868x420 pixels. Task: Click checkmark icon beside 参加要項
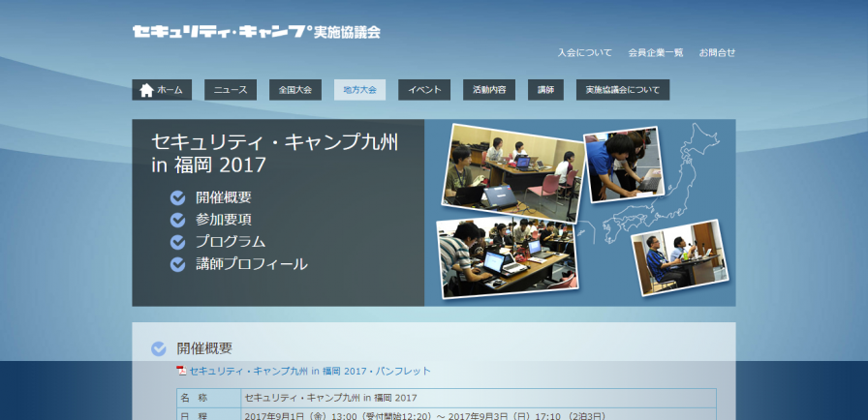(177, 220)
